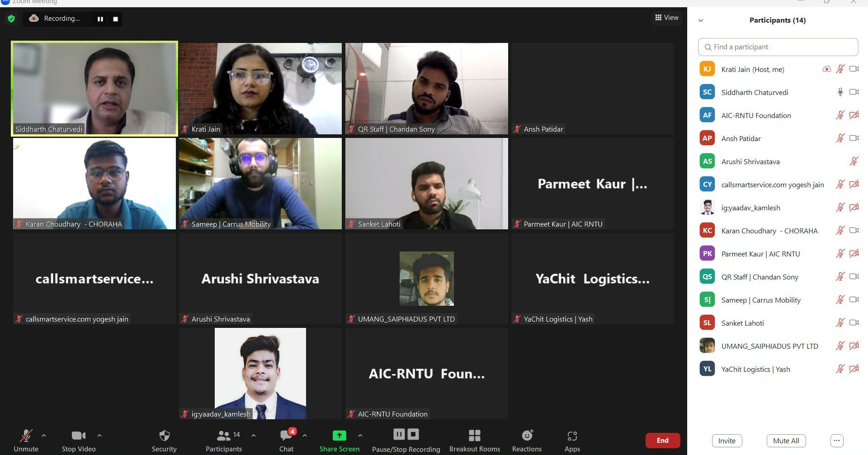Click the Mute All button
This screenshot has height=455, width=868.
click(x=786, y=441)
